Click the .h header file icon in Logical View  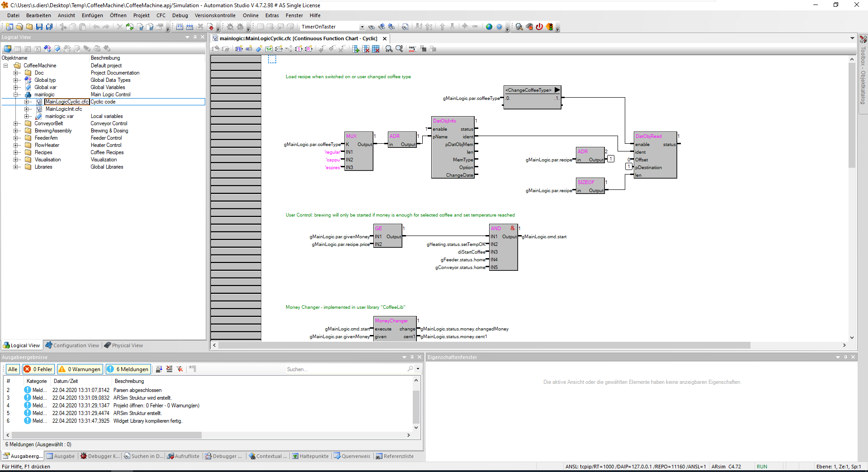[x=38, y=49]
